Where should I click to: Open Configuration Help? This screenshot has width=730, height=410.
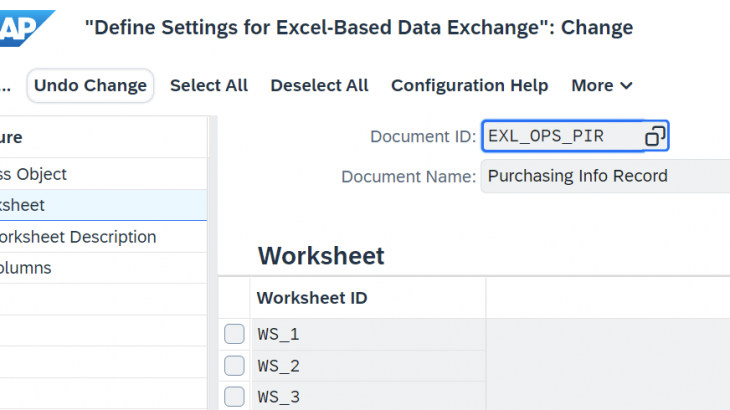[x=470, y=86]
